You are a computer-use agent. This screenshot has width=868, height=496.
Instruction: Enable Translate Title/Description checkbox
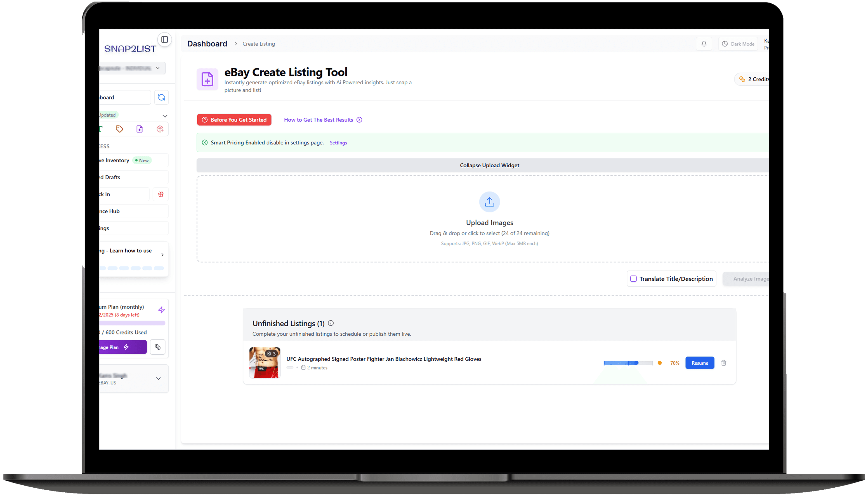[633, 279]
